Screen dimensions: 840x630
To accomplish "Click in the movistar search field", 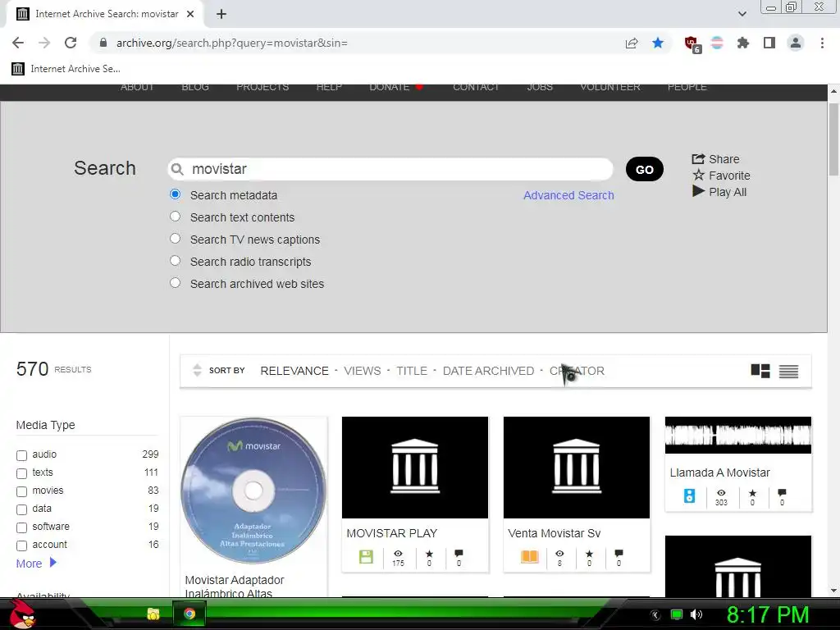I will [x=390, y=169].
